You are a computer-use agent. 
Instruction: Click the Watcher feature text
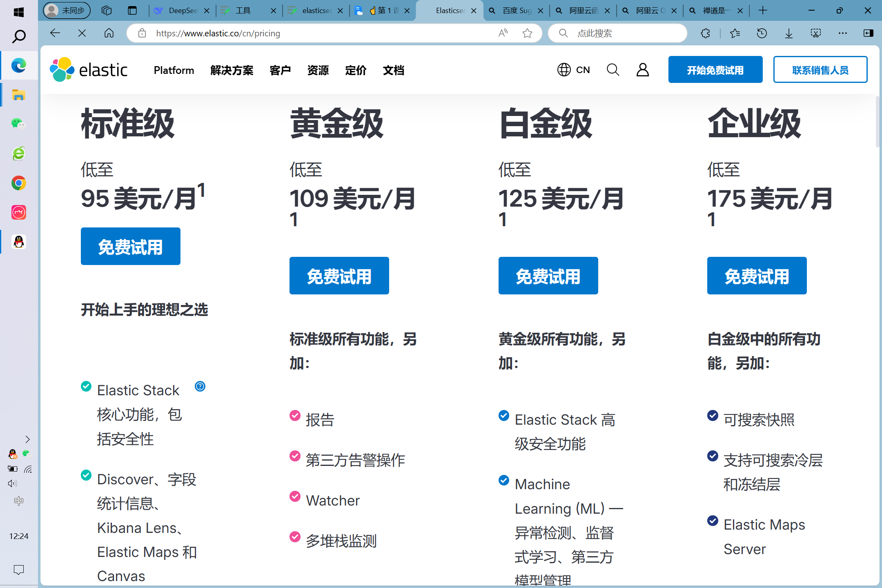(333, 500)
